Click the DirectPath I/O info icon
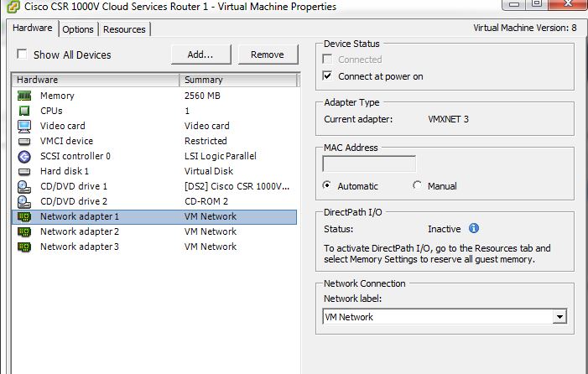Screen dimensions: 588x374 474,228
